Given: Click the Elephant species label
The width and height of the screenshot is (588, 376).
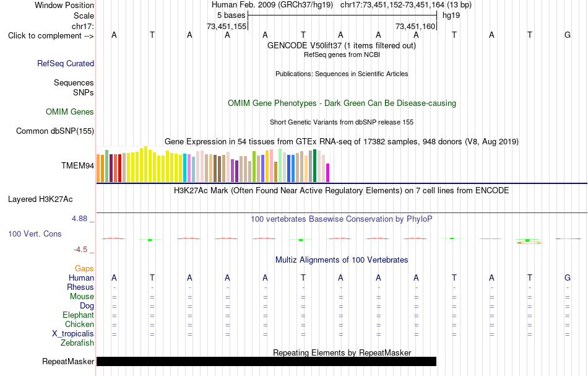Looking at the screenshot, I should 79,315.
